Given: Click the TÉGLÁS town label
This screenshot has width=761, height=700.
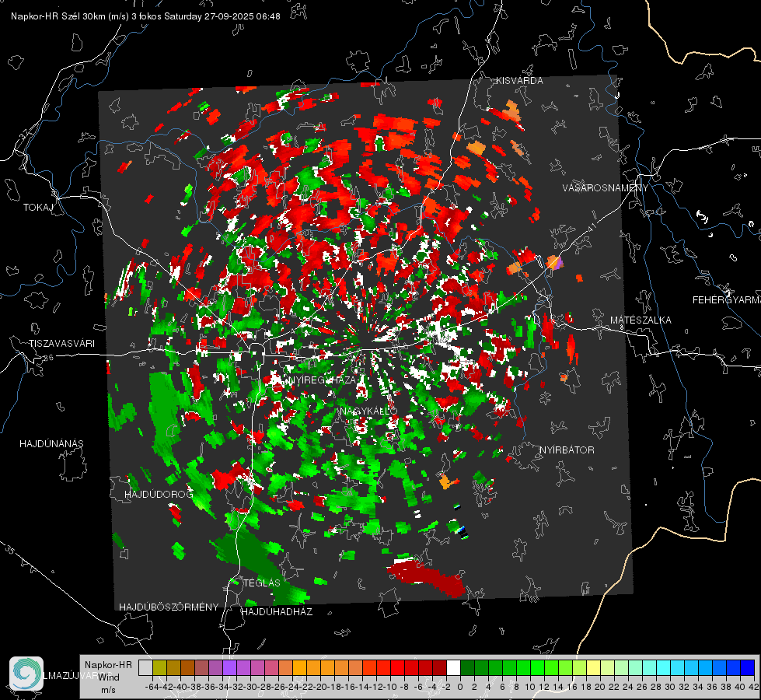Looking at the screenshot, I should click(x=262, y=583).
